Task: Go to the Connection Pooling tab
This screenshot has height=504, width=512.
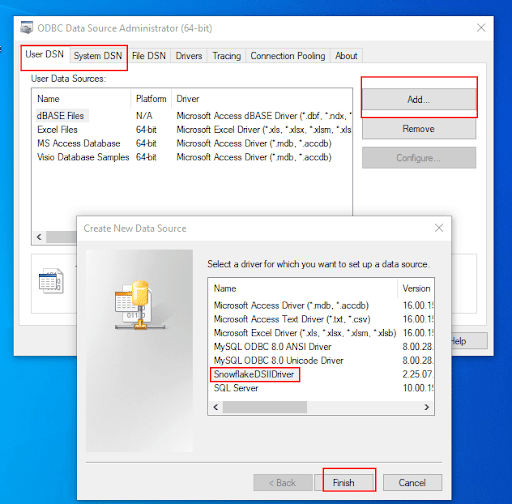Action: (288, 56)
